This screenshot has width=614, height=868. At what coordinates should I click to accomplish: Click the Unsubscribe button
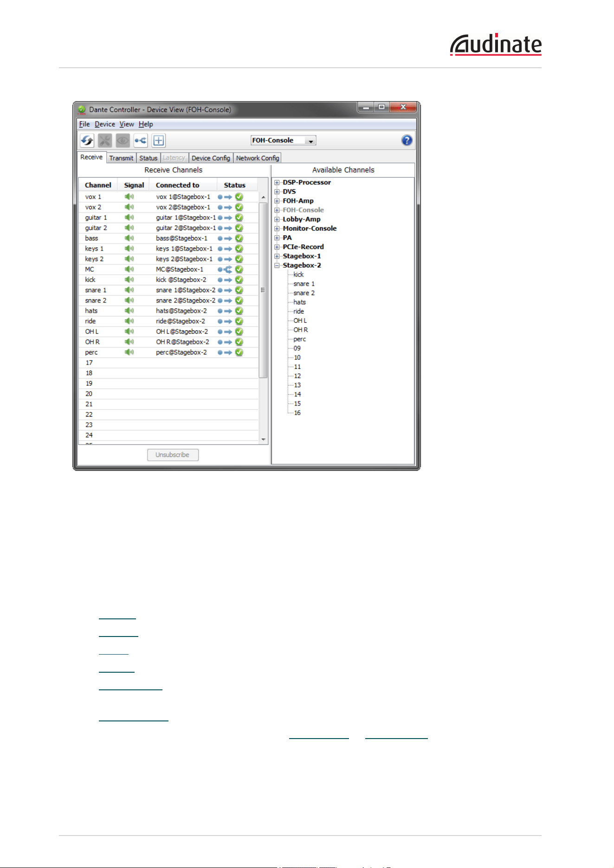(x=173, y=455)
